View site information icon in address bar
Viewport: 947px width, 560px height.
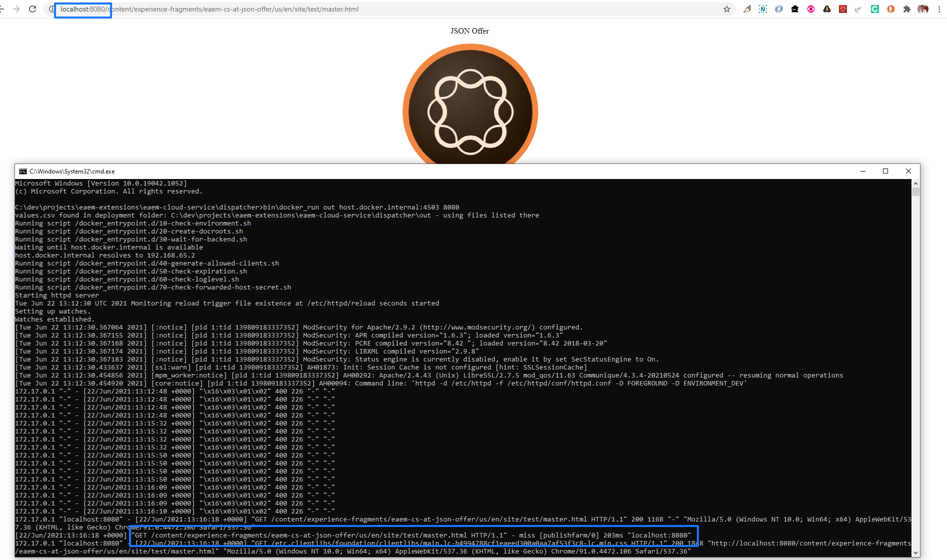(52, 9)
